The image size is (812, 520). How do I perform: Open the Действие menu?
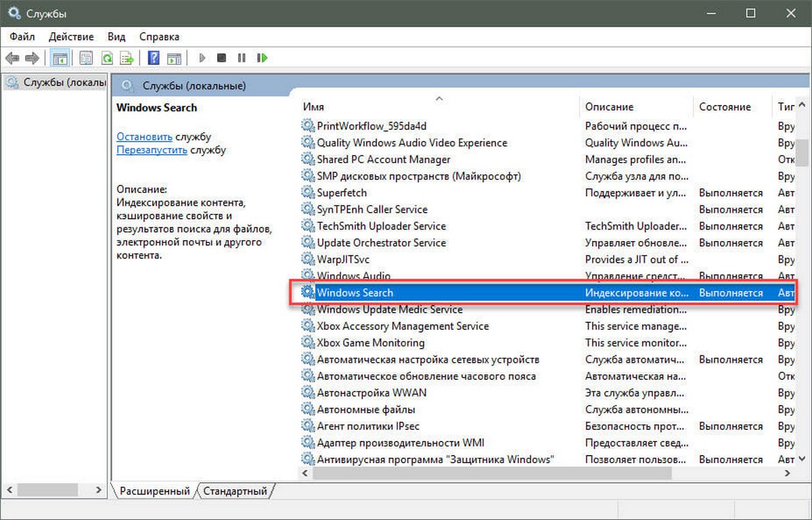coord(72,37)
